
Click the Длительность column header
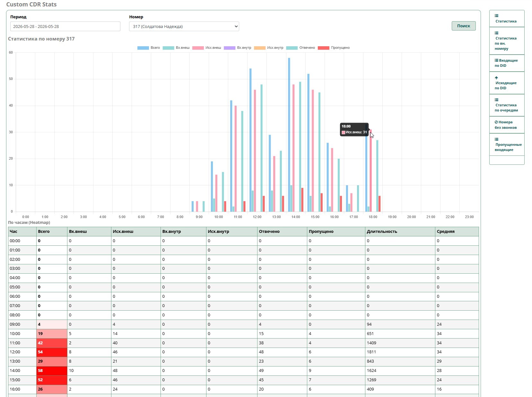(x=400, y=232)
